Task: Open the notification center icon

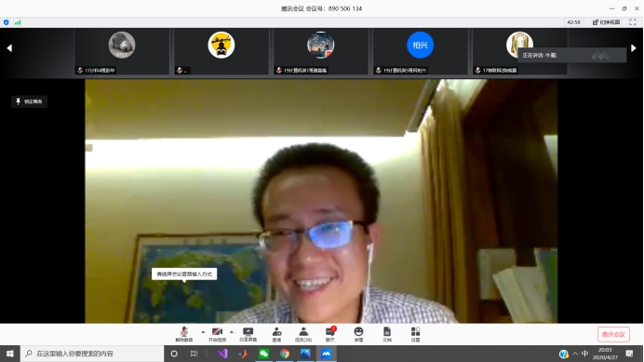Action: pyautogui.click(x=629, y=354)
